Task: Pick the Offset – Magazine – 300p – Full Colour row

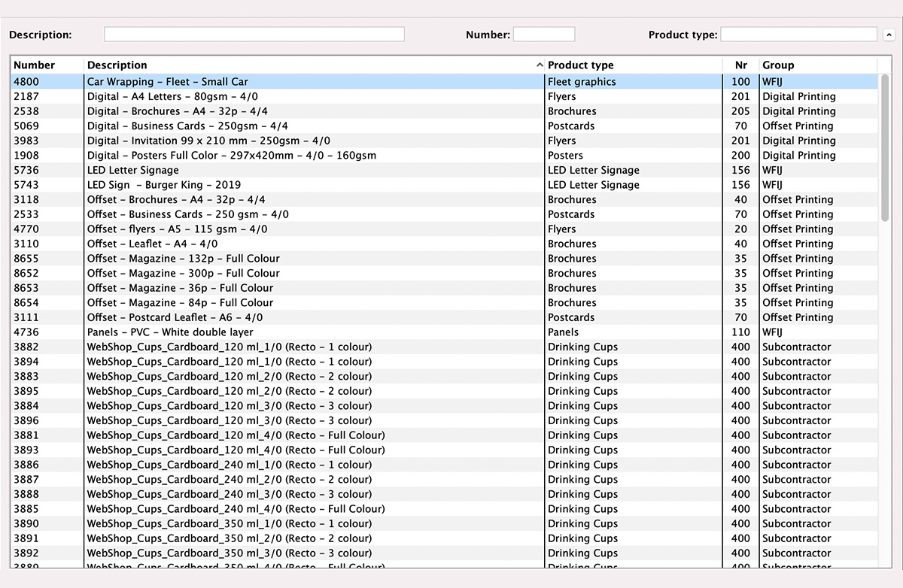Action: (183, 274)
